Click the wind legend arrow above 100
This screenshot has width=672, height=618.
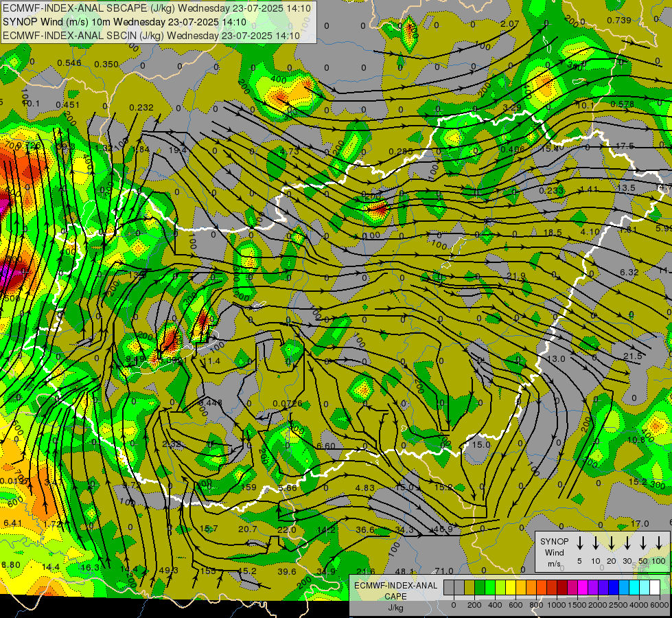659,543
